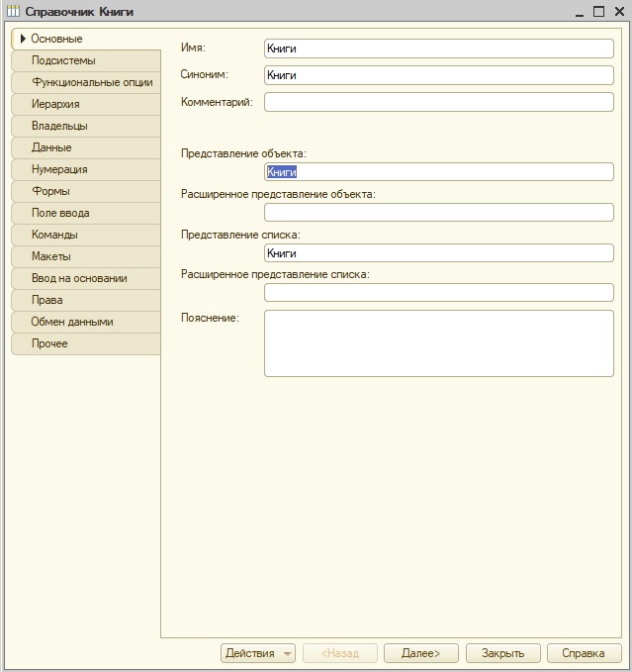Screen dimensions: 632x672
Task: Open the Прочее tab
Action: pyautogui.click(x=86, y=343)
